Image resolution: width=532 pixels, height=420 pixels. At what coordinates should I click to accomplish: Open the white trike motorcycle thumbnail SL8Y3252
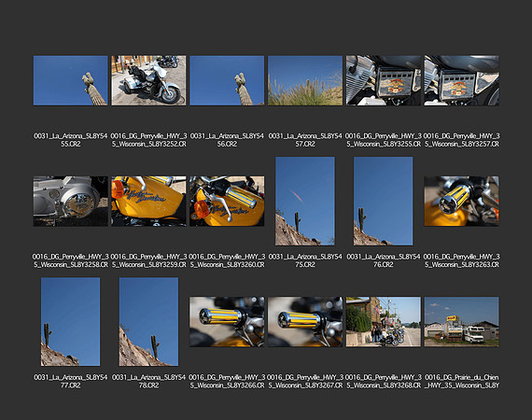point(148,80)
